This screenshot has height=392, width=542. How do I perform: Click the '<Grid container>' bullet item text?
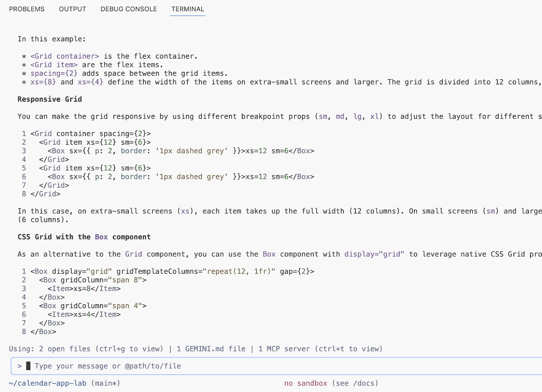tap(65, 56)
